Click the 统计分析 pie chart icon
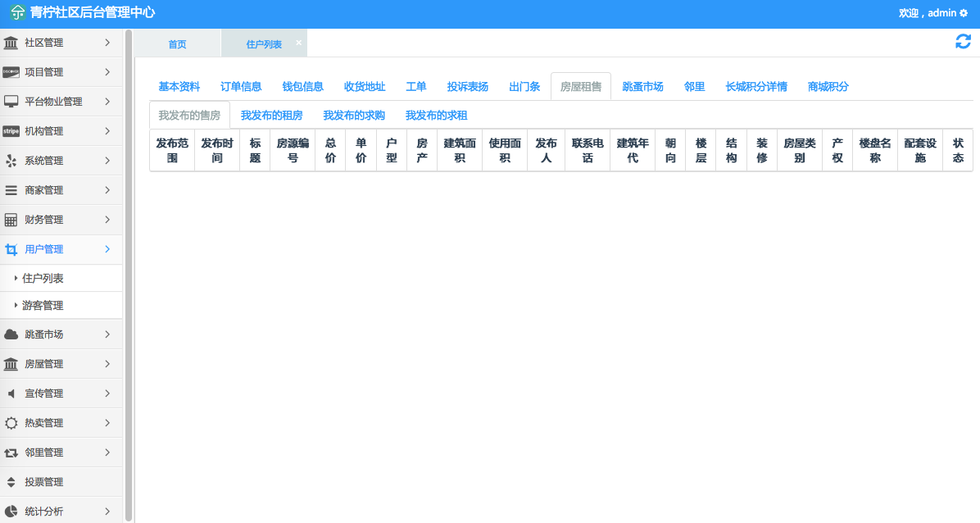The width and height of the screenshot is (980, 523). [x=11, y=512]
